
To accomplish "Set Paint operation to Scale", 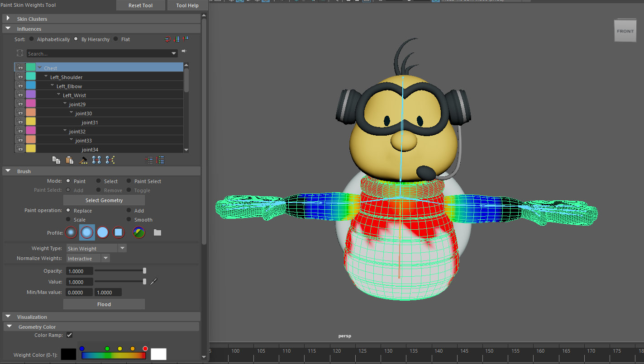I will [68, 219].
